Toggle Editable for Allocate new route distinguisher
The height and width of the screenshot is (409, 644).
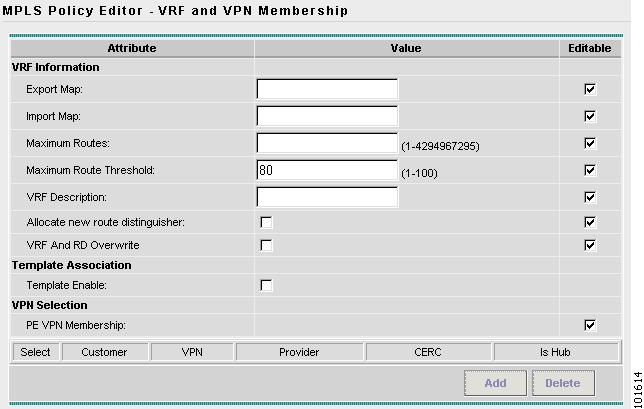click(x=590, y=222)
